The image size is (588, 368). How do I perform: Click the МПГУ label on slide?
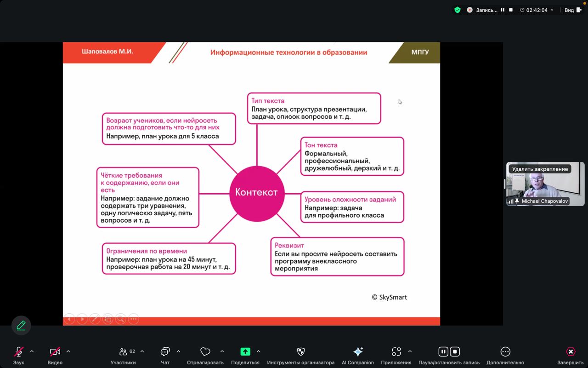tap(420, 52)
